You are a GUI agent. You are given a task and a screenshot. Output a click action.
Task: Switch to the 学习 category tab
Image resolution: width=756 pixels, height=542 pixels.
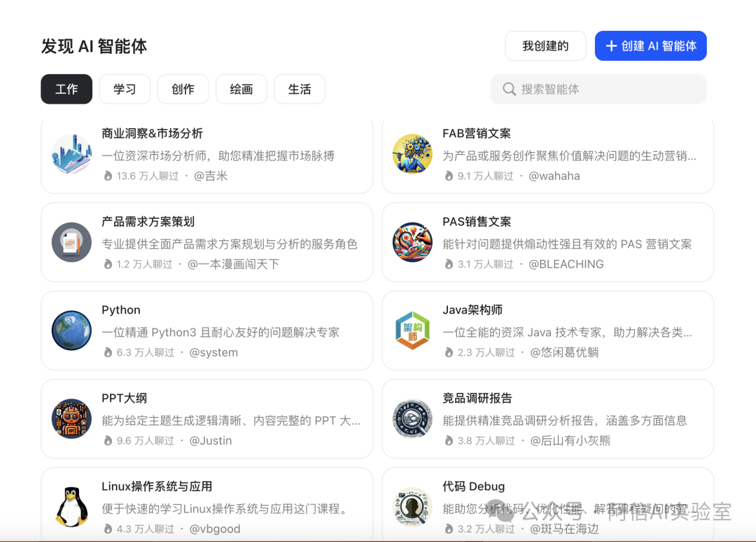point(125,89)
